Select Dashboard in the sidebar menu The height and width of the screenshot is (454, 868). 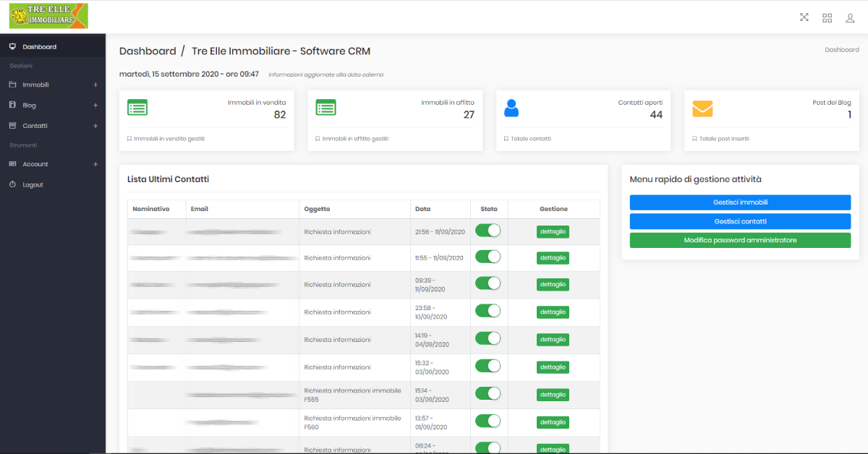point(53,47)
